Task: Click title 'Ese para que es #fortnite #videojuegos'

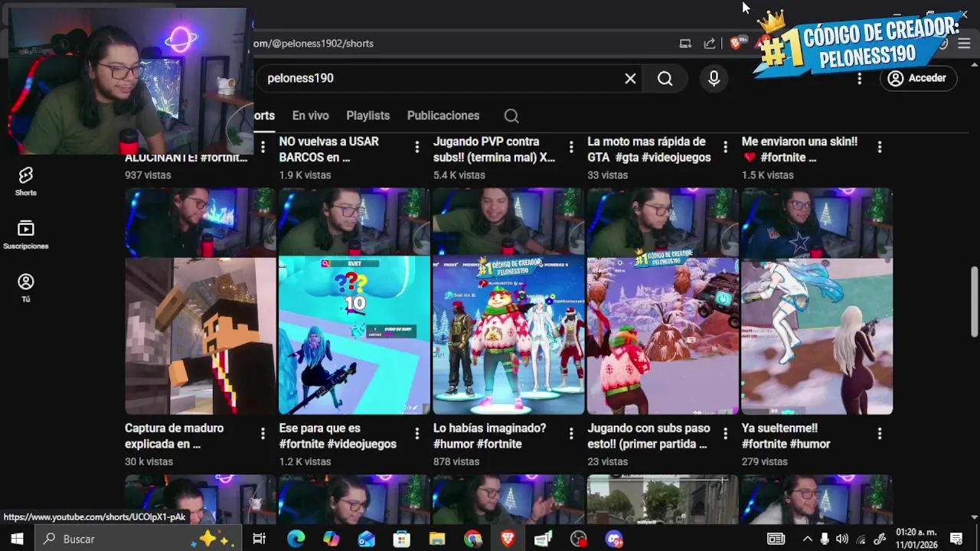Action: (338, 436)
